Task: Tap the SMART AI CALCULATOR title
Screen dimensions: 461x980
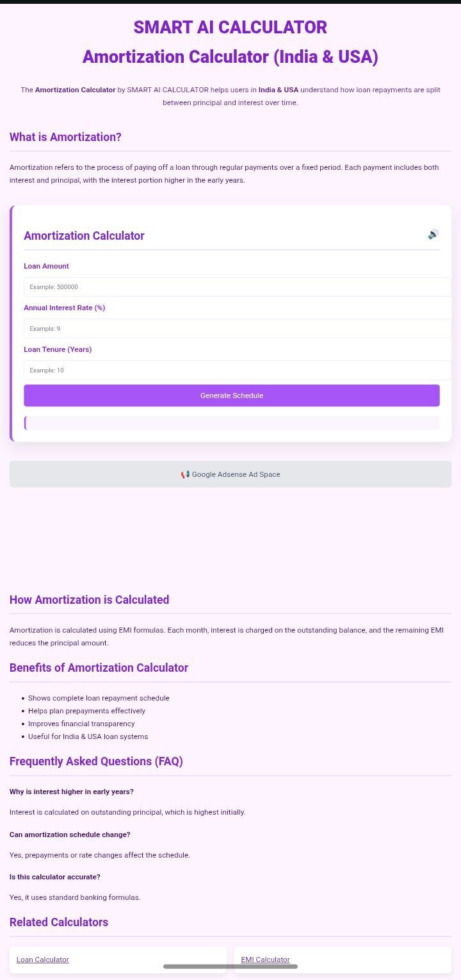Action: pos(230,28)
